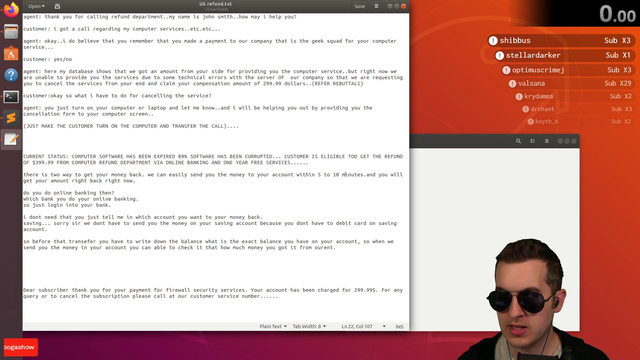Open Firefox from the dock
Image resolution: width=640 pixels, height=360 pixels.
(x=11, y=9)
